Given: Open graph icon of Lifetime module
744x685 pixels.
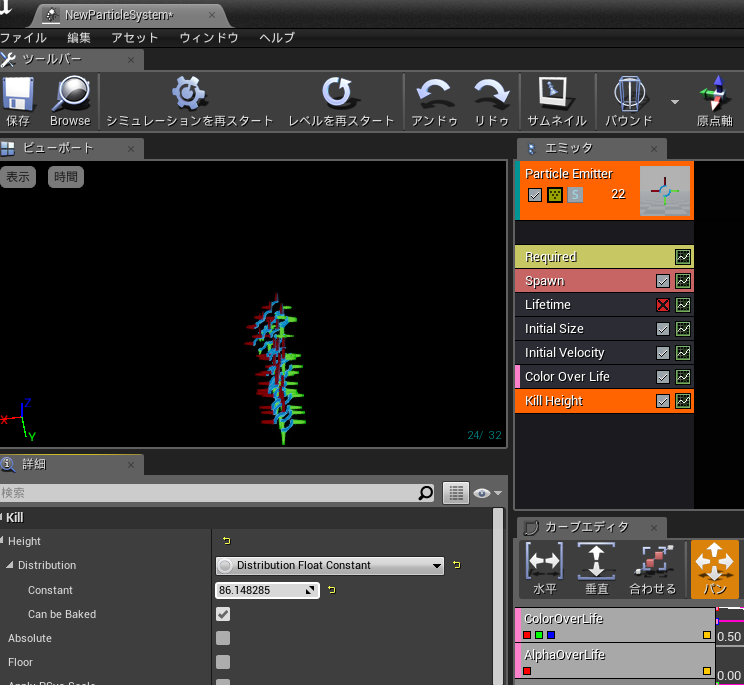Looking at the screenshot, I should (x=683, y=305).
